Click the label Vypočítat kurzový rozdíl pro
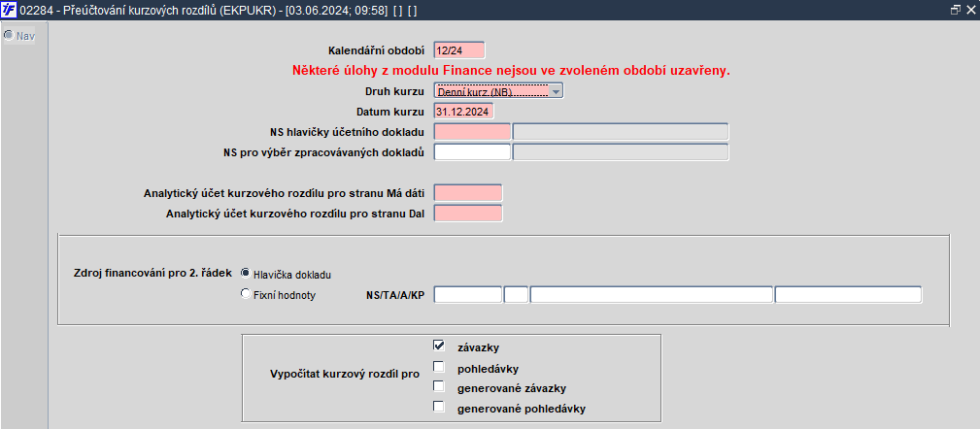The height and width of the screenshot is (429, 980). coord(345,375)
